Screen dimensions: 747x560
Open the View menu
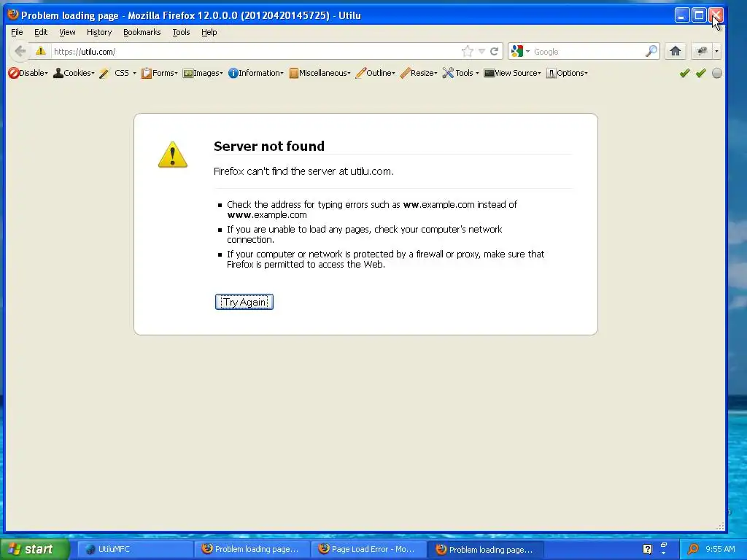coord(67,32)
